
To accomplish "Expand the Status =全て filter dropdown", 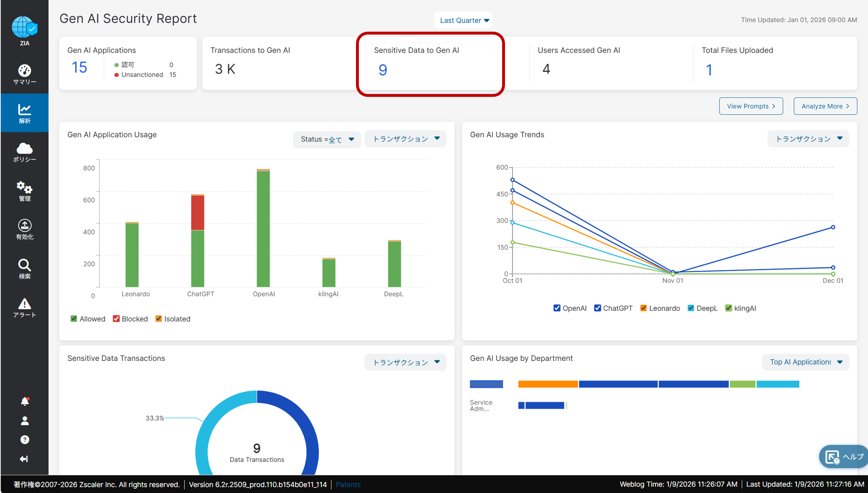I will (327, 139).
